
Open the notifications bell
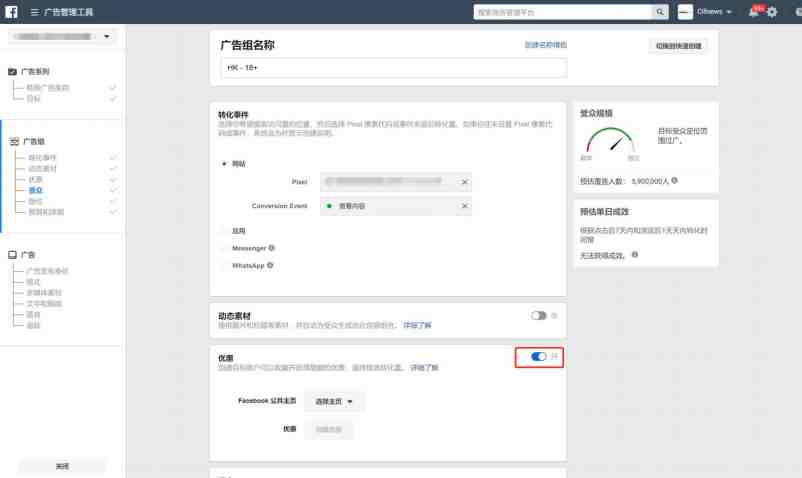[754, 12]
